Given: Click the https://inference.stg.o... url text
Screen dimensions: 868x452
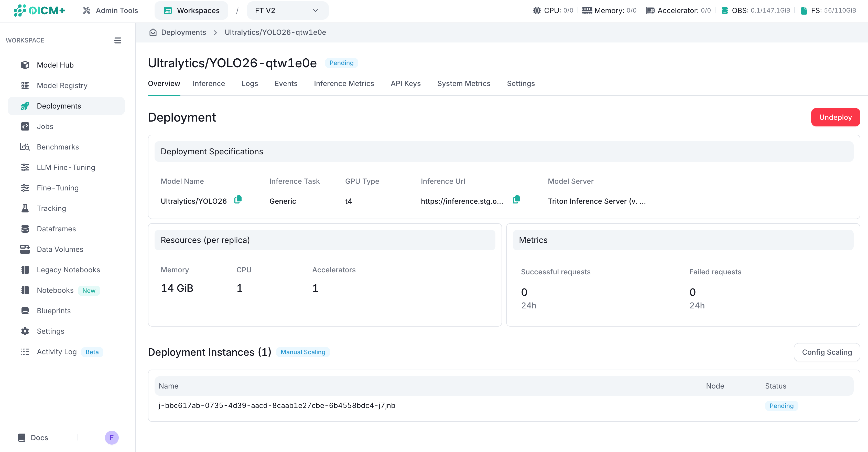Looking at the screenshot, I should point(462,201).
